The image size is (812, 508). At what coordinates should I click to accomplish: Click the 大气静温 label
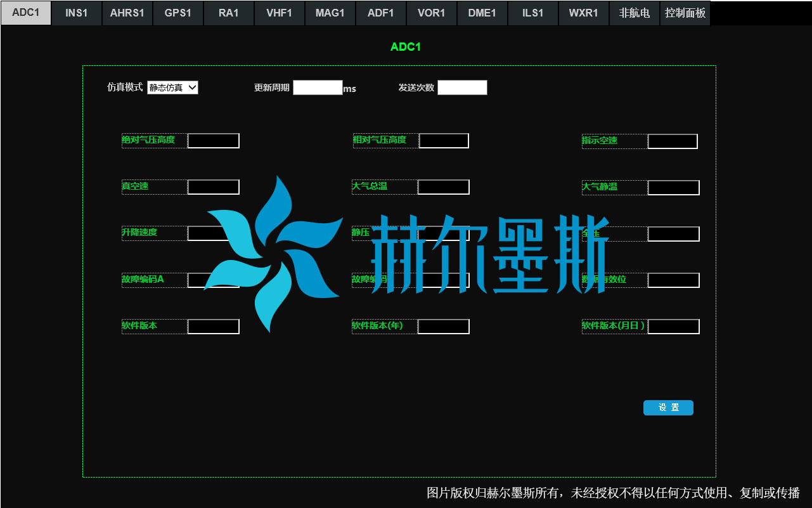tap(600, 186)
